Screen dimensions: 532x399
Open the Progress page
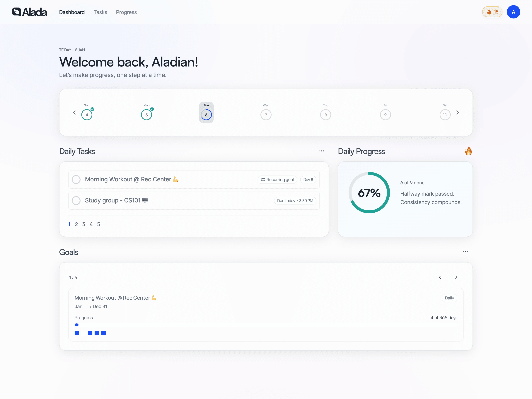pyautogui.click(x=126, y=12)
